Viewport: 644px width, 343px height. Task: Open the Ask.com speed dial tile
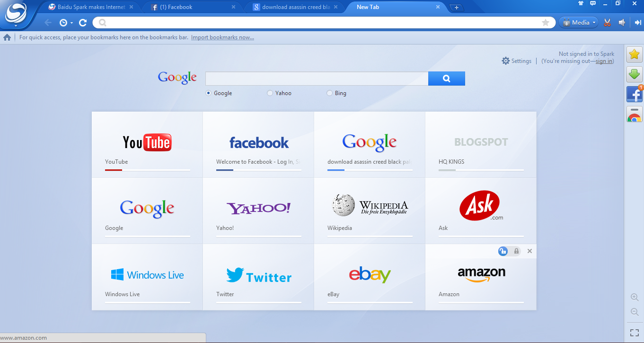[481, 211]
